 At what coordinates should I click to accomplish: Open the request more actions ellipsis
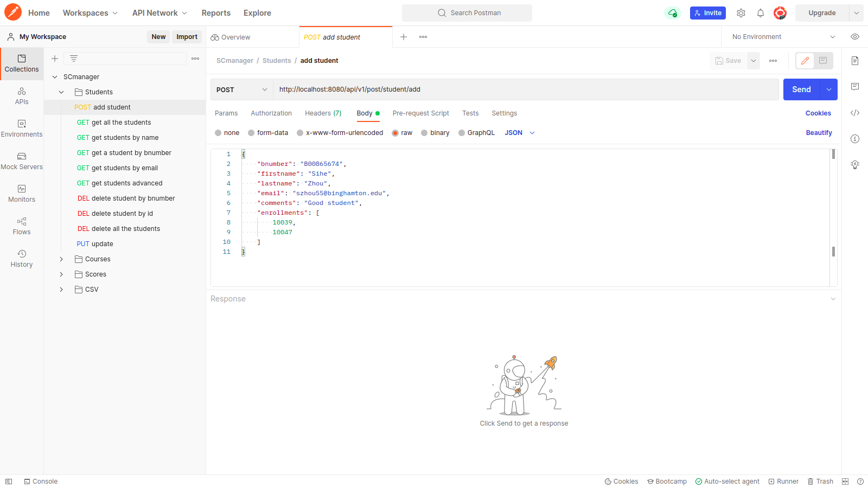773,61
